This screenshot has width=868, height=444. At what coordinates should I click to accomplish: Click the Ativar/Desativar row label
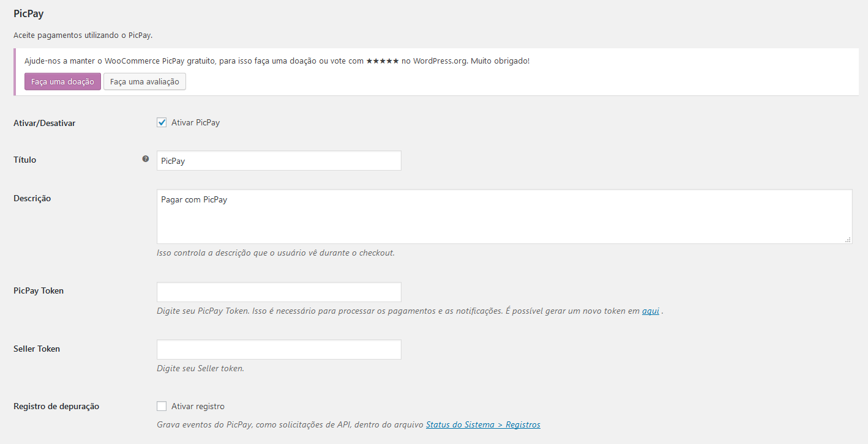44,123
